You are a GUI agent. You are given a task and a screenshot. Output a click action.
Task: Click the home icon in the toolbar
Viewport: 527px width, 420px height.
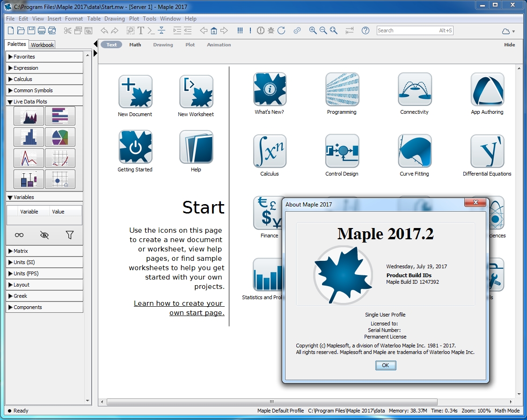(214, 30)
